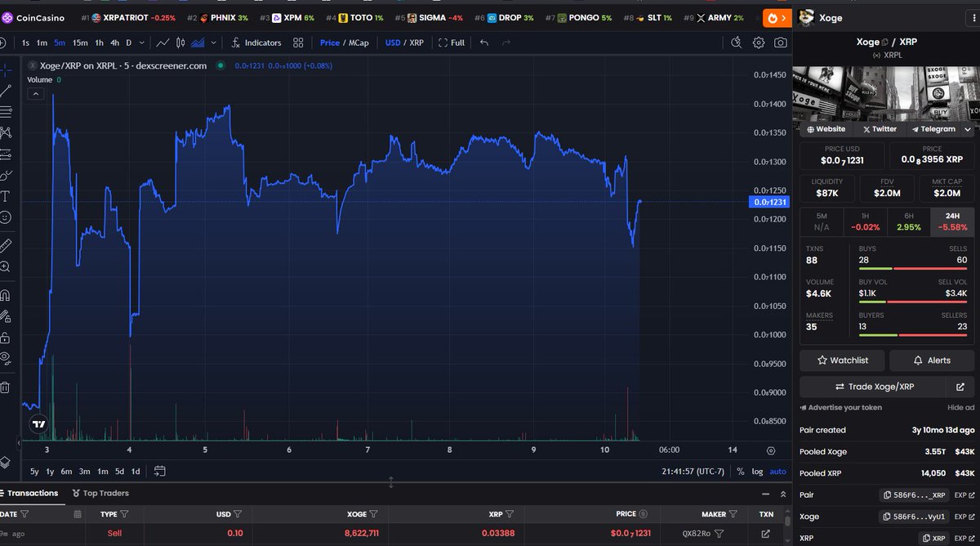The image size is (980, 546).
Task: Filter transactions by XRP amount
Action: (x=510, y=514)
